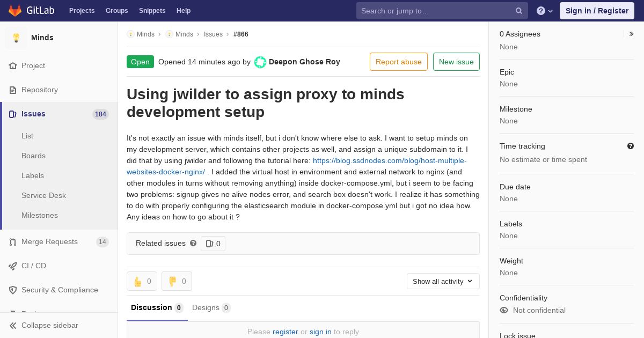
Task: Click first Minds breadcrumb lightbulb icon
Action: pyautogui.click(x=130, y=34)
